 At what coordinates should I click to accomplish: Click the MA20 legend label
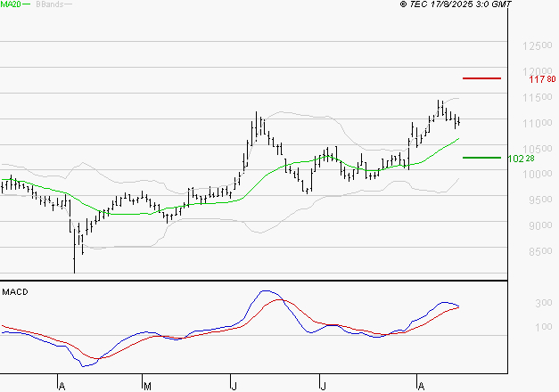[x=10, y=4]
